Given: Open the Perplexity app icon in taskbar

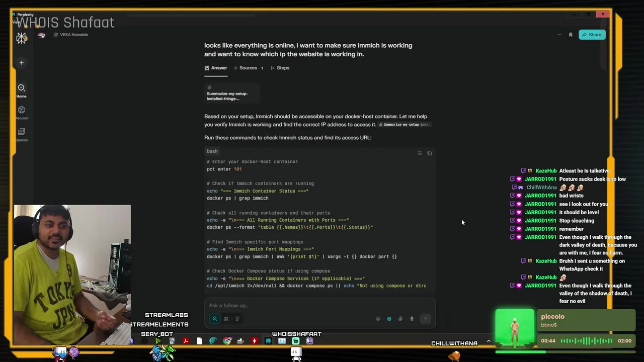Looking at the screenshot, I should coord(268,341).
